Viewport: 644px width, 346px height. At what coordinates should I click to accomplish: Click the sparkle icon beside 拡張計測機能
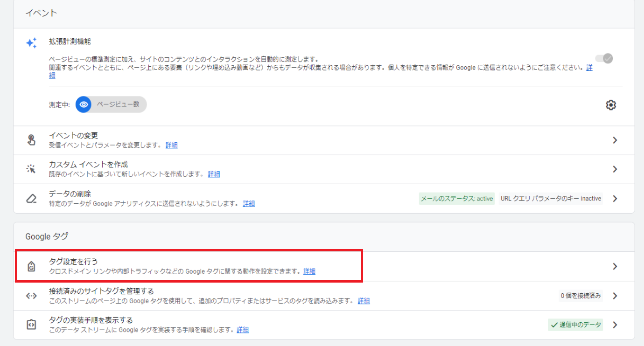(31, 43)
